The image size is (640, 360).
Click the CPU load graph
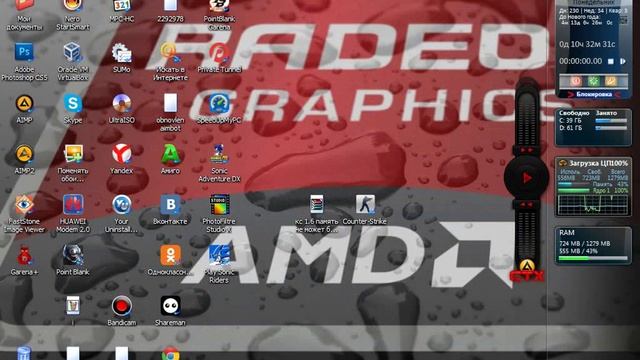[593, 204]
